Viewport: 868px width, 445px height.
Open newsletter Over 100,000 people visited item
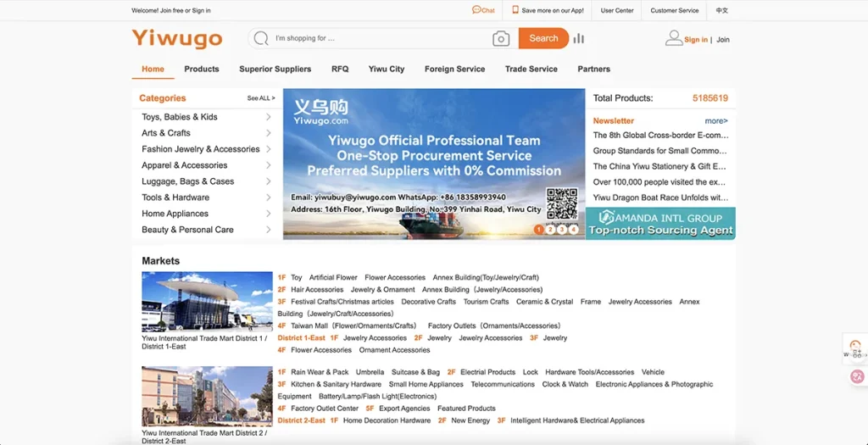659,181
